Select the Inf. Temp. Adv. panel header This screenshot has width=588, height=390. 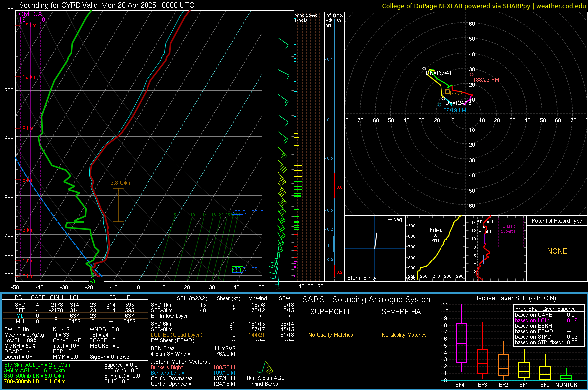pyautogui.click(x=334, y=20)
